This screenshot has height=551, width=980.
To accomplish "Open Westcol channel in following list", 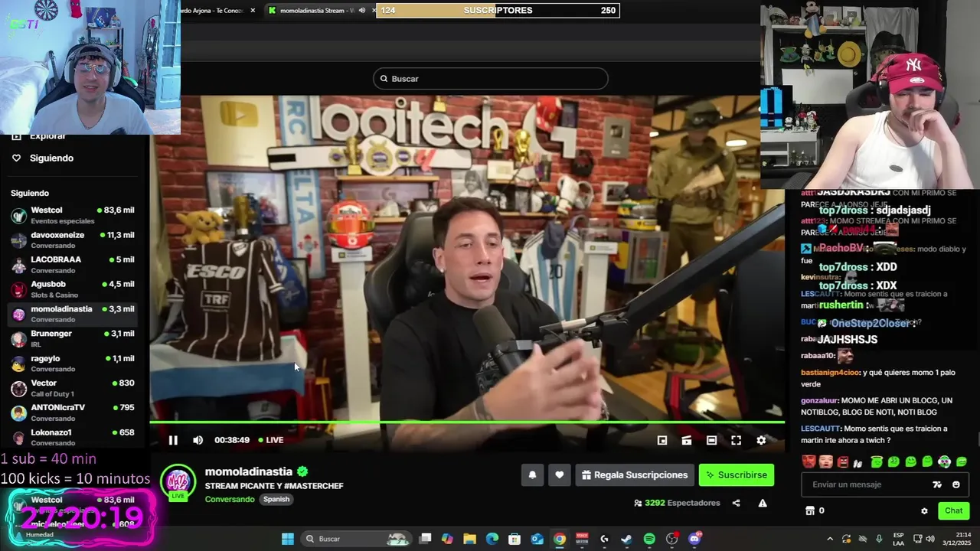I will click(x=73, y=215).
